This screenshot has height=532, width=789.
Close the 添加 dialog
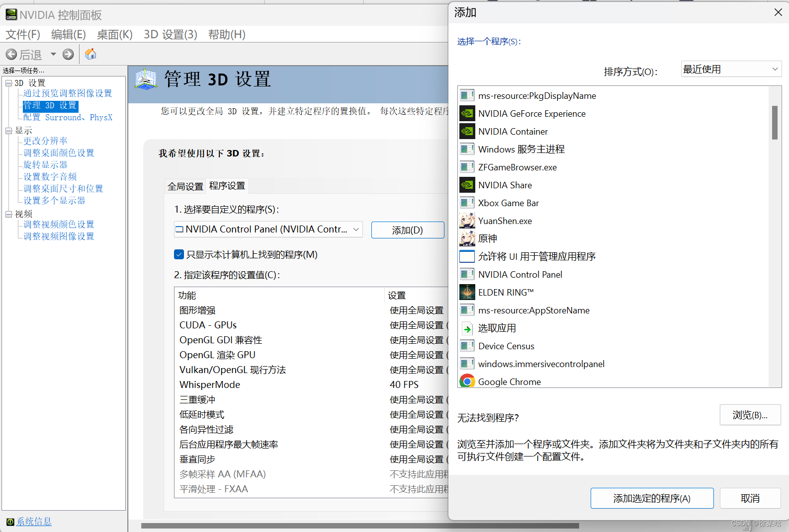coord(778,12)
